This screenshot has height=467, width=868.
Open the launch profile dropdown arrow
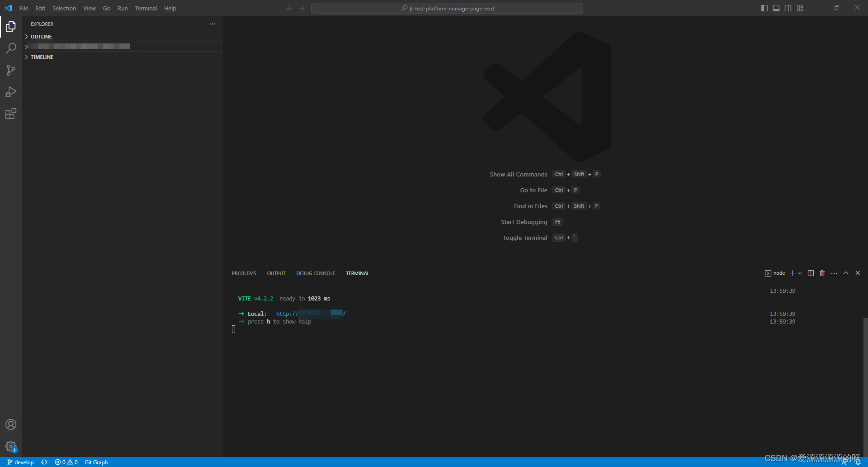click(800, 273)
